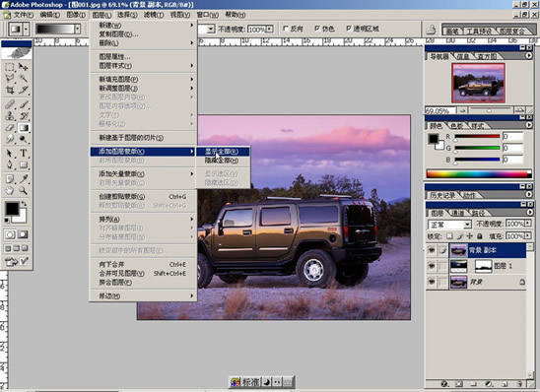The image size is (540, 392).
Task: Select the Hand tool
Action: (10, 191)
